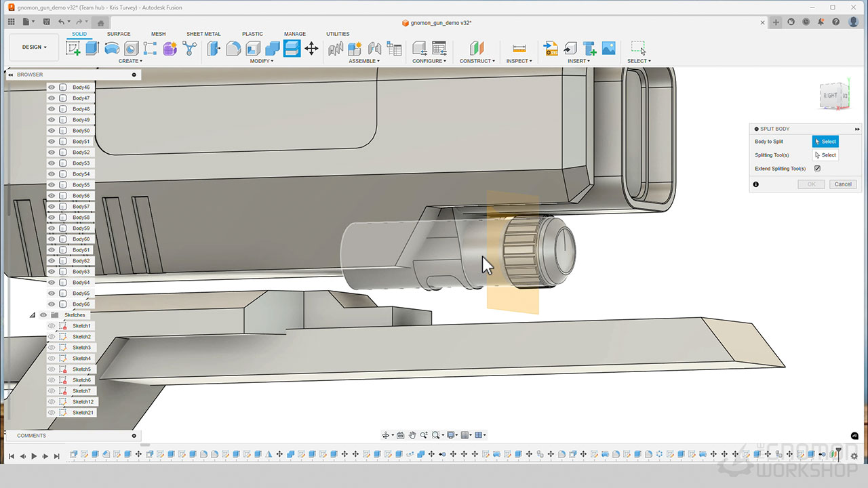Expand the MODIFY dropdown menu
The width and height of the screenshot is (868, 488).
(x=262, y=61)
